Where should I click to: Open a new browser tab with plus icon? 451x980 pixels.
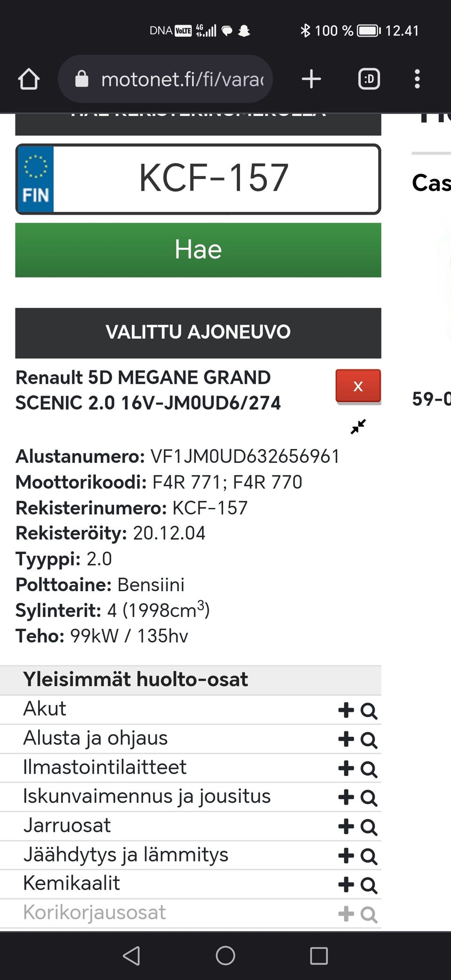pos(311,79)
